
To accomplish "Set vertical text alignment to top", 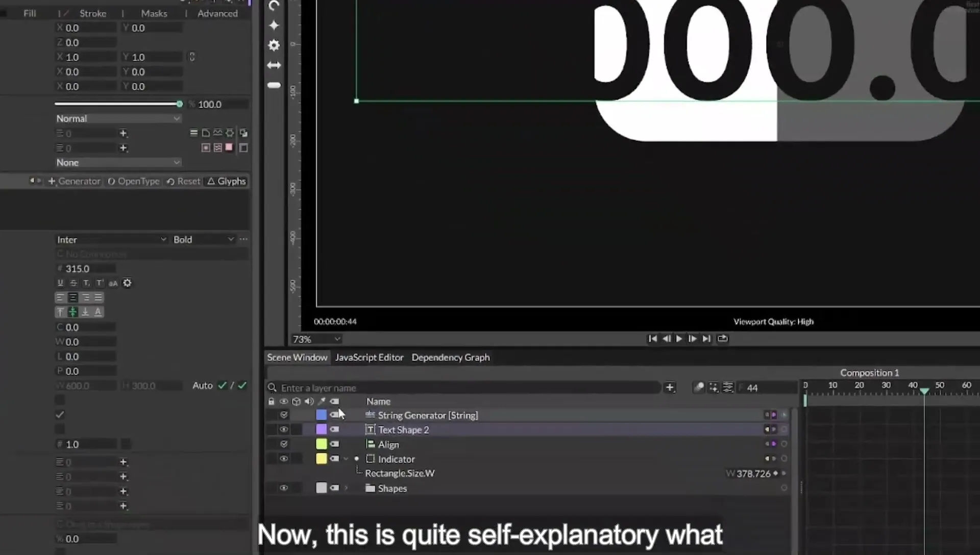I will point(60,312).
